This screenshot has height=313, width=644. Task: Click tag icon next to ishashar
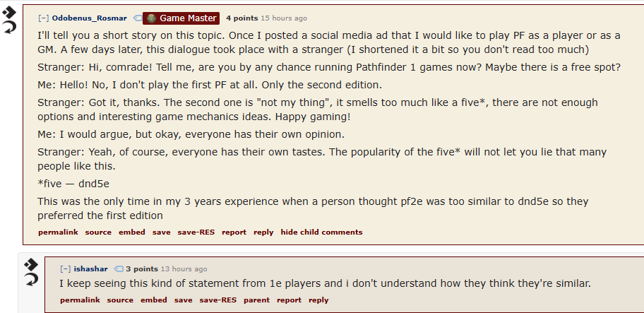(119, 269)
